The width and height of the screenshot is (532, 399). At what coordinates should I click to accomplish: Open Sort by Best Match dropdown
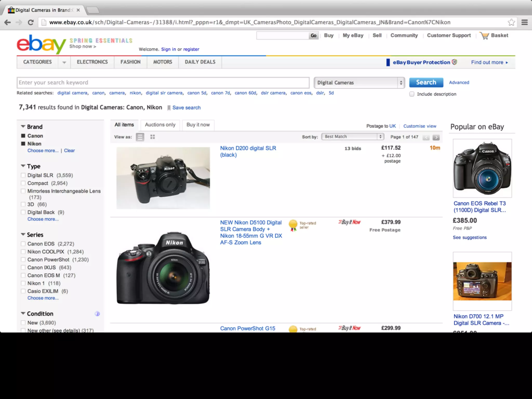[353, 137]
